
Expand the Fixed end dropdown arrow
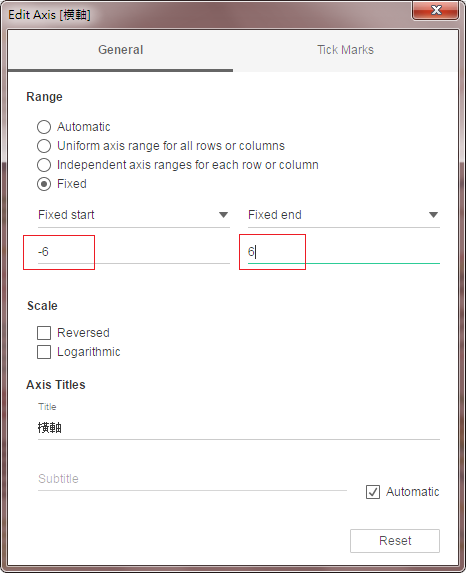tap(433, 215)
